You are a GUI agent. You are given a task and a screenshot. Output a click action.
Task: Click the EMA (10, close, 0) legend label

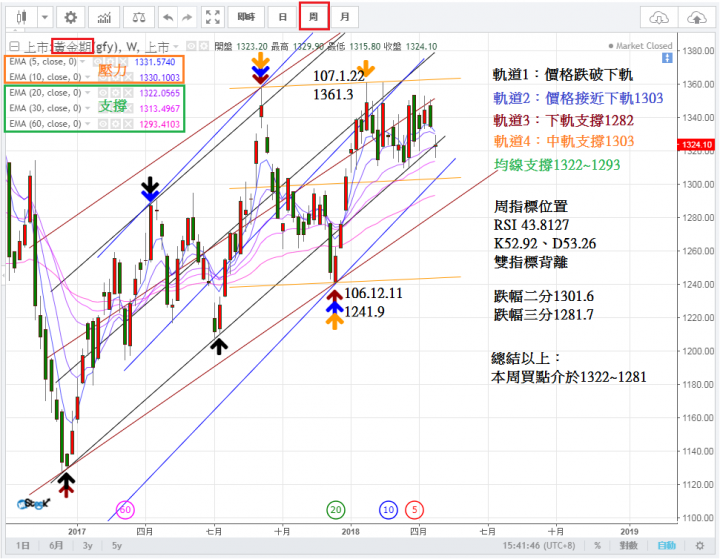(x=45, y=77)
